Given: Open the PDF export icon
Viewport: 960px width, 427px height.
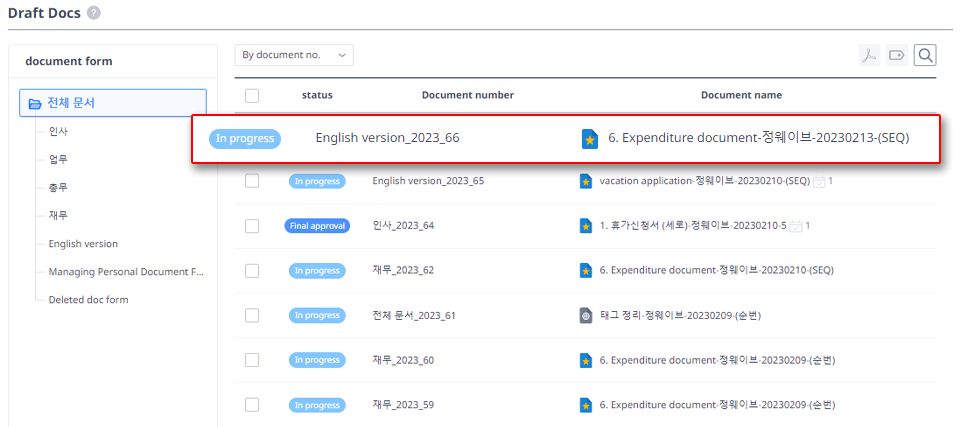Looking at the screenshot, I should click(x=869, y=56).
